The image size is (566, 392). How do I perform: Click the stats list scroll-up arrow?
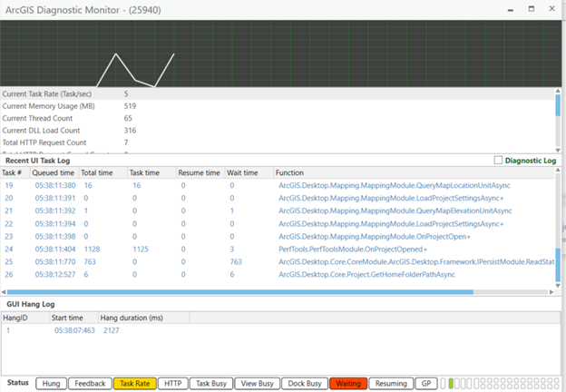point(558,91)
